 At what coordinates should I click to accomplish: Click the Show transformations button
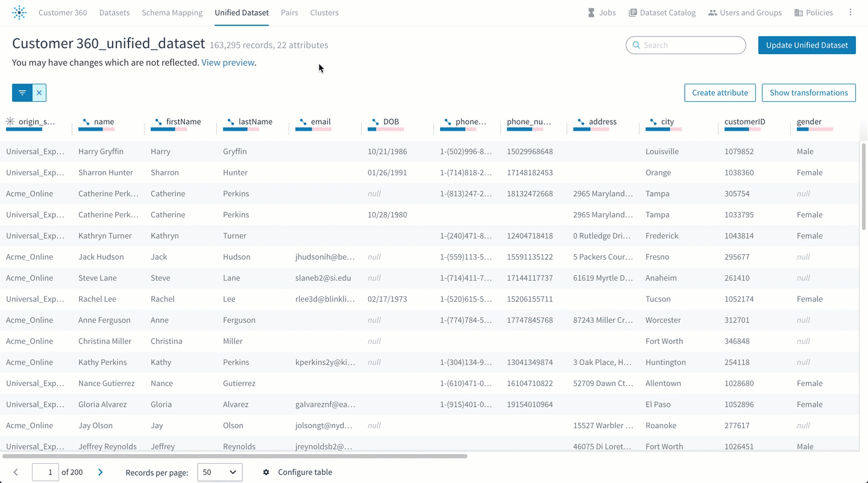pos(809,93)
